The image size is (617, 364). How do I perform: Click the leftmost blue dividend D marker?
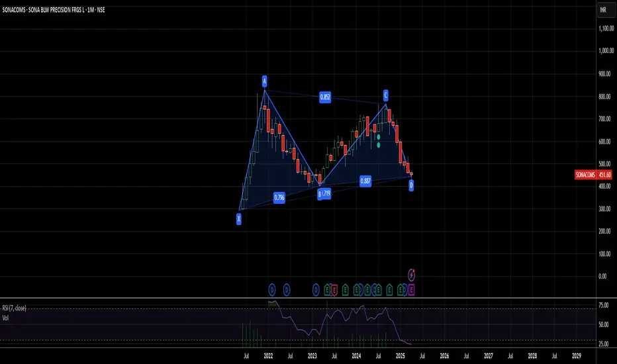point(272,290)
